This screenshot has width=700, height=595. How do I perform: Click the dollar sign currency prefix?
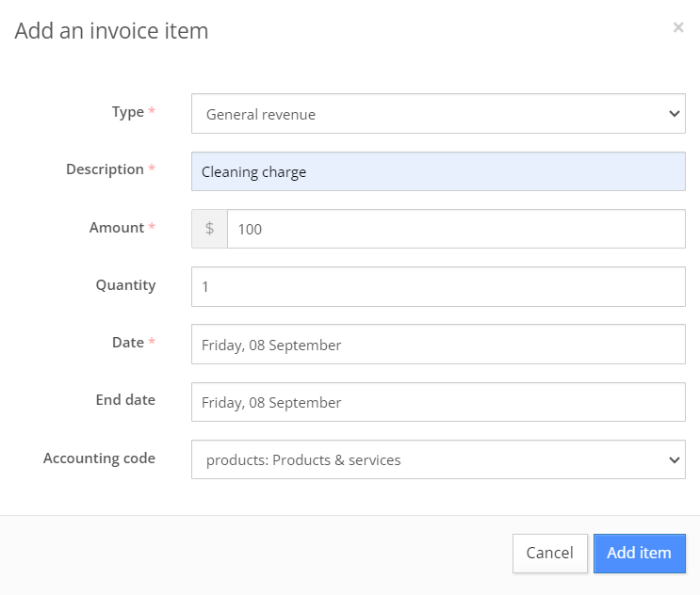coord(209,229)
